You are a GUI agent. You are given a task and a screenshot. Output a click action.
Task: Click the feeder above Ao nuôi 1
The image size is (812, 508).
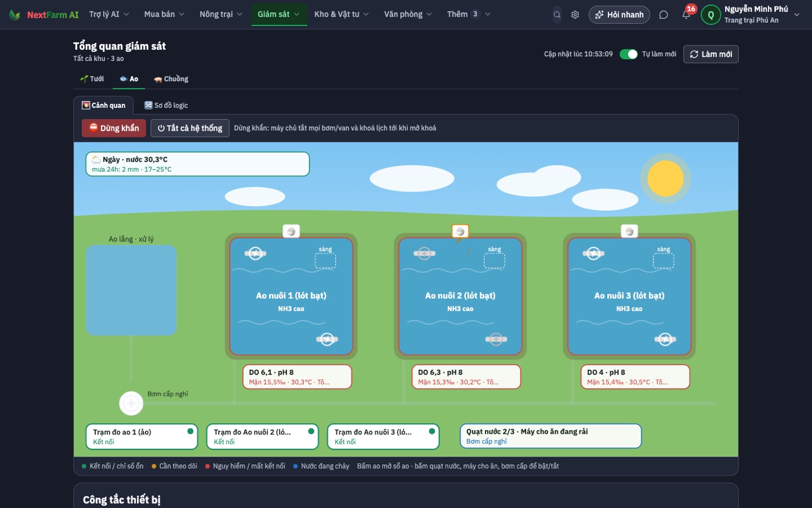(x=291, y=231)
